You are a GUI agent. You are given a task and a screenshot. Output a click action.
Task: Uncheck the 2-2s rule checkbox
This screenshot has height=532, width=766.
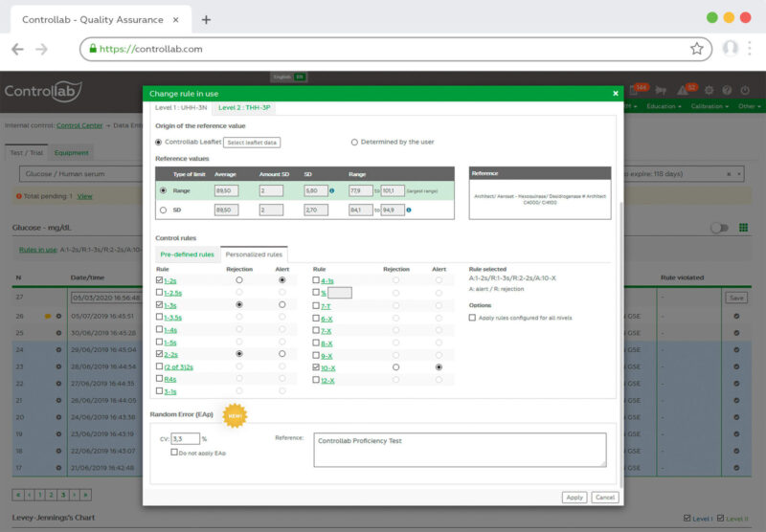[159, 354]
